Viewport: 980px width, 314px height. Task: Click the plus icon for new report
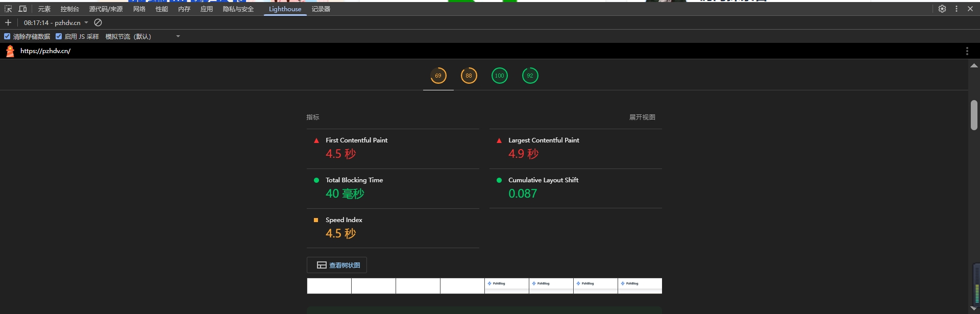[8, 22]
